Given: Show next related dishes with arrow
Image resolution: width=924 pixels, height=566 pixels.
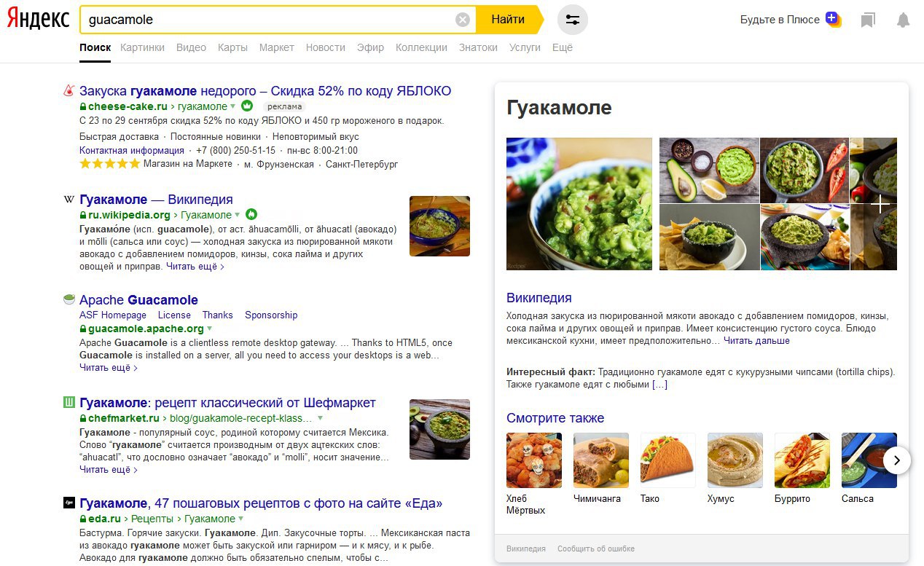Looking at the screenshot, I should [897, 460].
